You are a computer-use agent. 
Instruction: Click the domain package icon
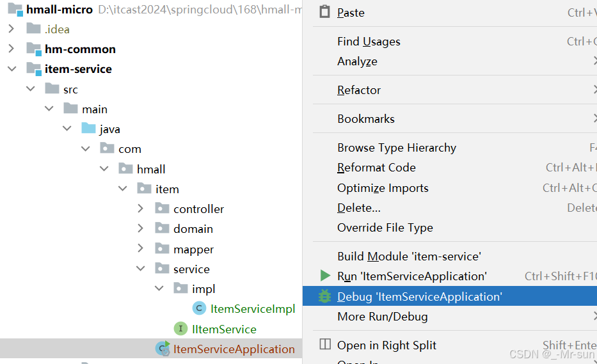pyautogui.click(x=162, y=228)
